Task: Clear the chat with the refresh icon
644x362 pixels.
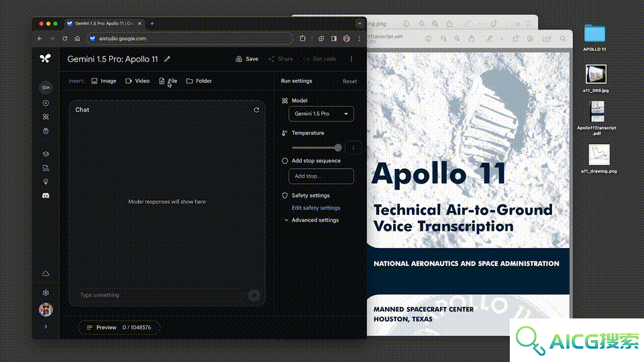Action: pyautogui.click(x=256, y=110)
